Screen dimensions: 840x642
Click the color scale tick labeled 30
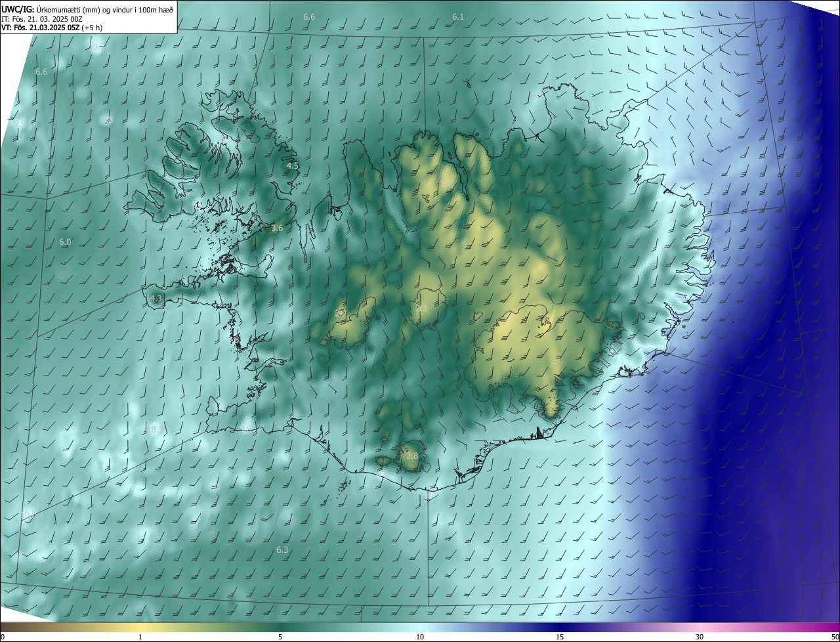(x=700, y=637)
